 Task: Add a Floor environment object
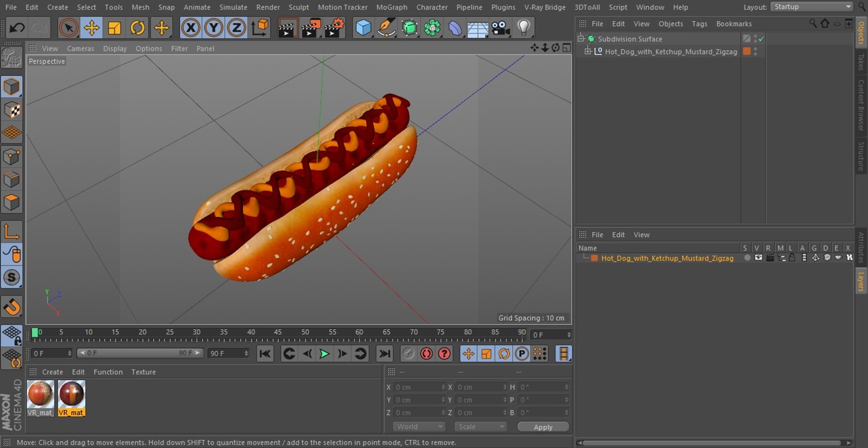click(x=477, y=28)
